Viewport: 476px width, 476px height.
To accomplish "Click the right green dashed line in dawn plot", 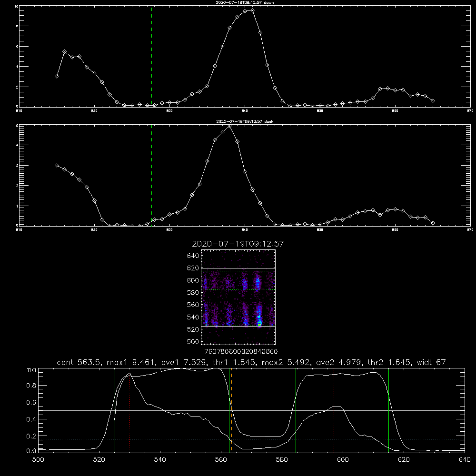I will pyautogui.click(x=263, y=57).
